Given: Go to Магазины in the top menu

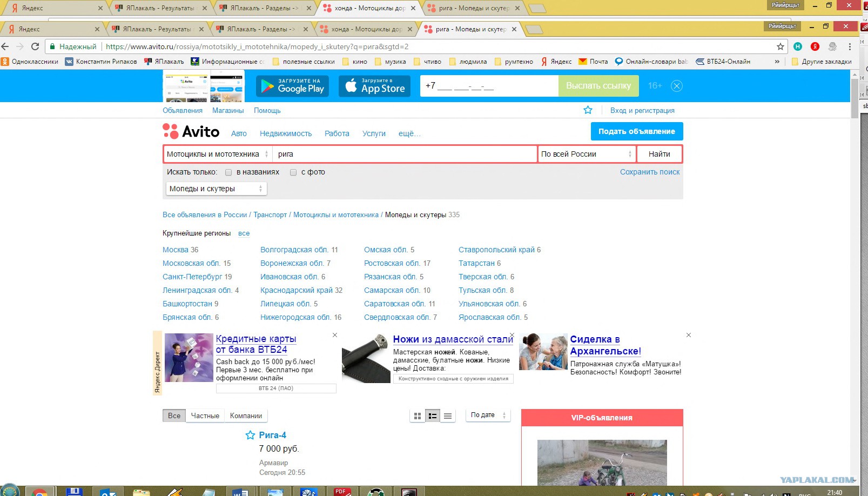Looking at the screenshot, I should [228, 110].
